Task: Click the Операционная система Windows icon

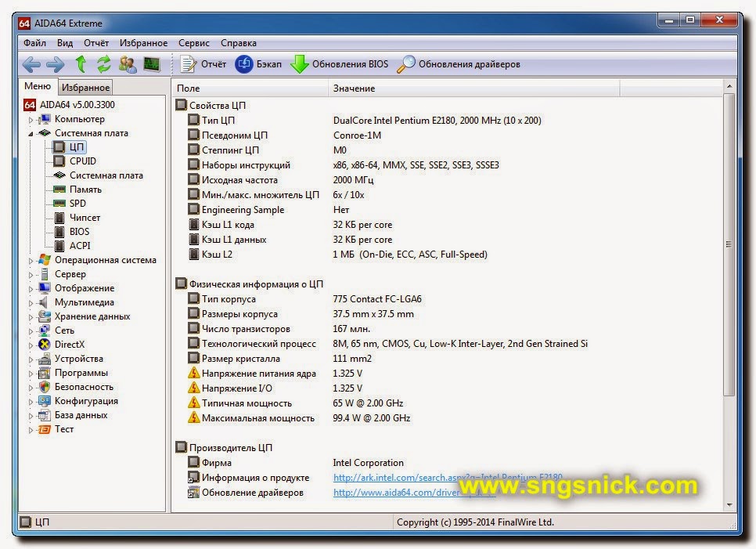Action: pyautogui.click(x=45, y=259)
